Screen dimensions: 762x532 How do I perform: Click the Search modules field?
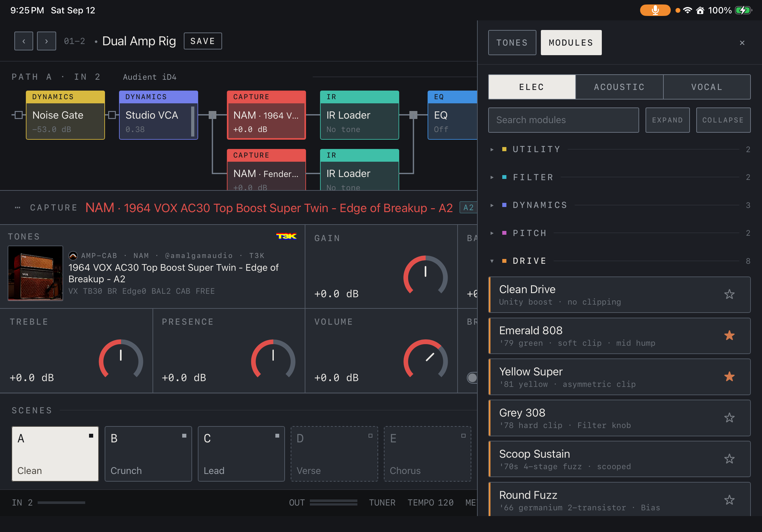[x=564, y=120]
